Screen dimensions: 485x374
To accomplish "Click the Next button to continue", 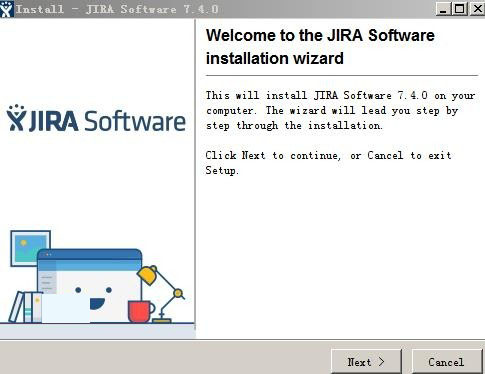I will [366, 362].
